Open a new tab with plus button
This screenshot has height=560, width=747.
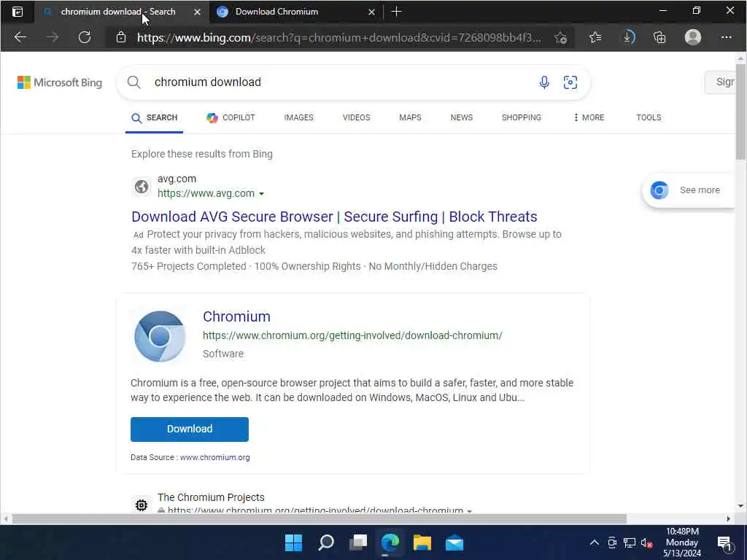[396, 12]
